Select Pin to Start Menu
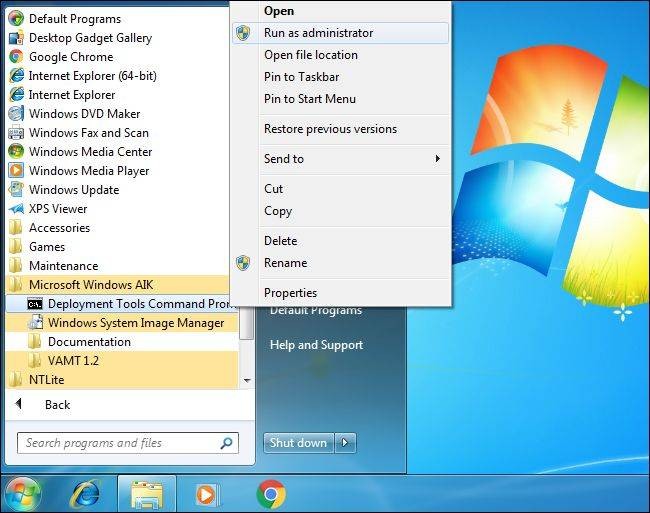The width and height of the screenshot is (650, 513). pos(341,99)
